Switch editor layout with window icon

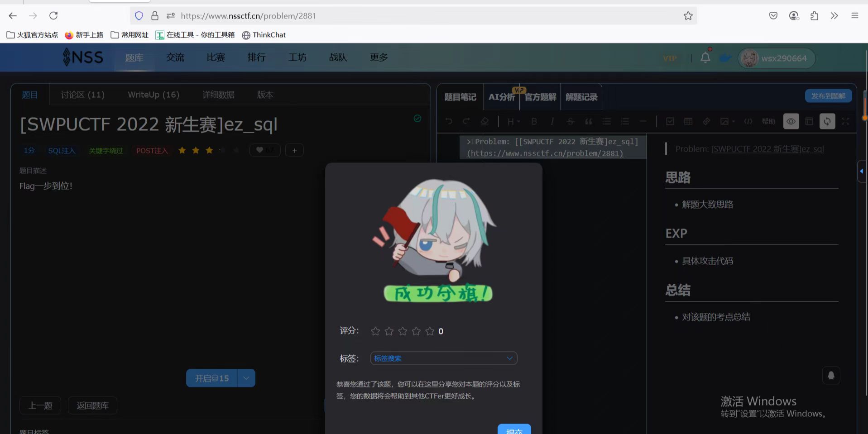tap(809, 121)
